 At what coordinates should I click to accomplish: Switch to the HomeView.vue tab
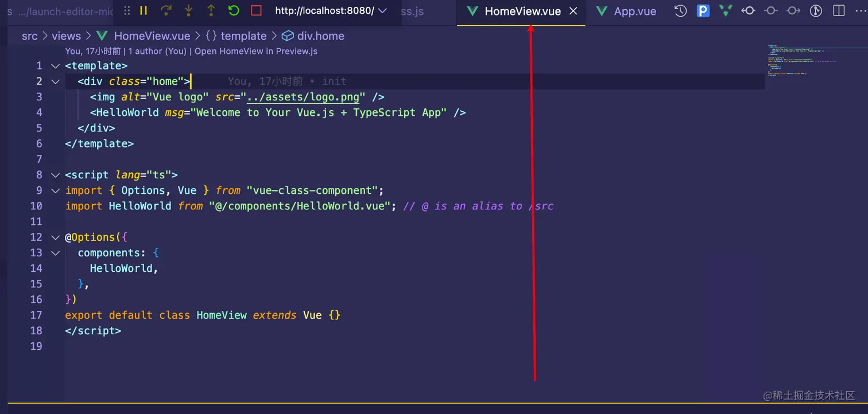521,11
